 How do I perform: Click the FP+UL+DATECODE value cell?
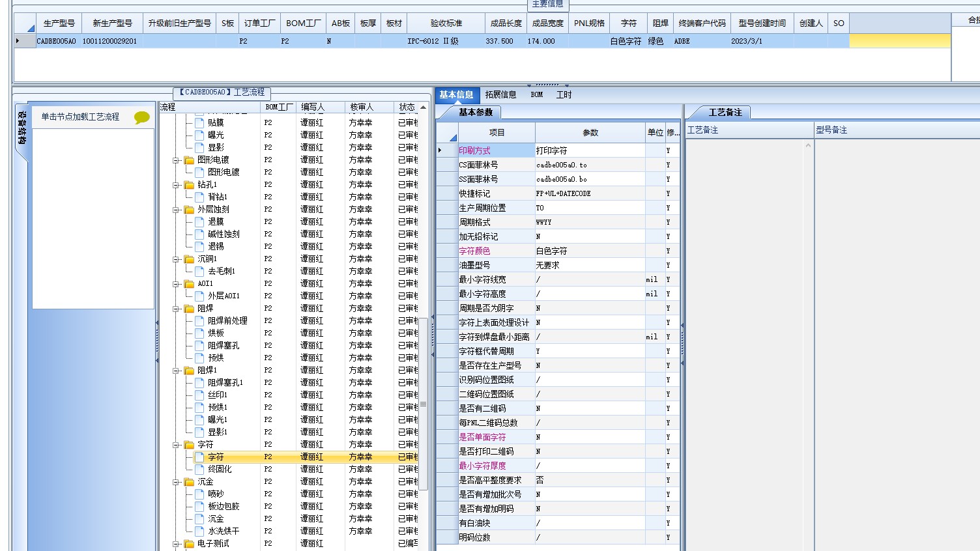pos(590,193)
